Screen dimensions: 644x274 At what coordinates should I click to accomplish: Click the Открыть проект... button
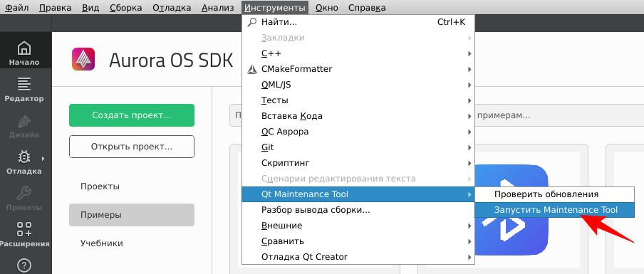131,147
